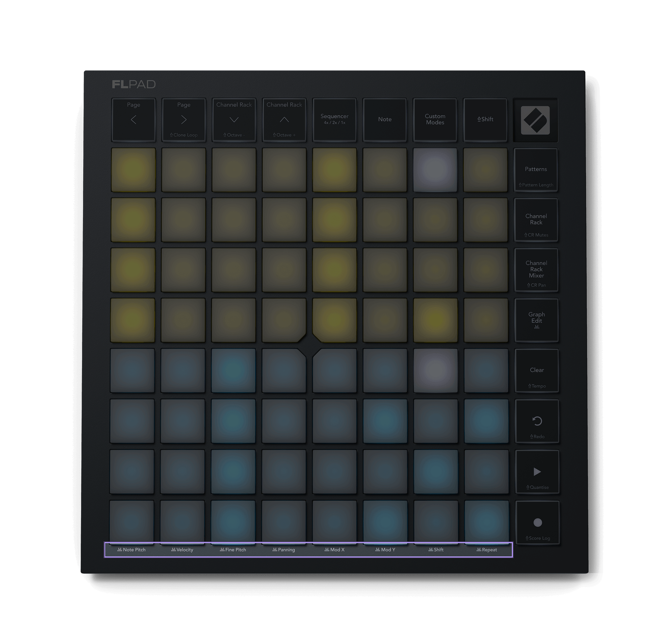
Task: Start playback with the Play triangle button
Action: tap(537, 472)
